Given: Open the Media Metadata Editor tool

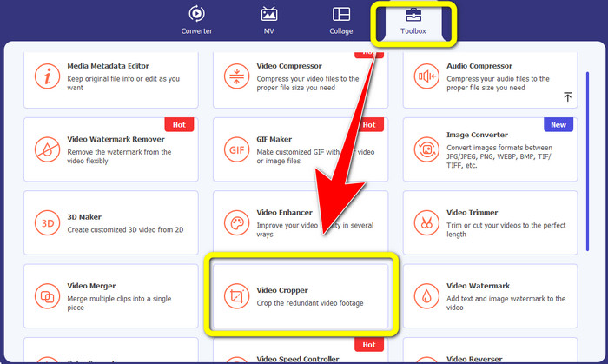Looking at the screenshot, I should point(111,80).
